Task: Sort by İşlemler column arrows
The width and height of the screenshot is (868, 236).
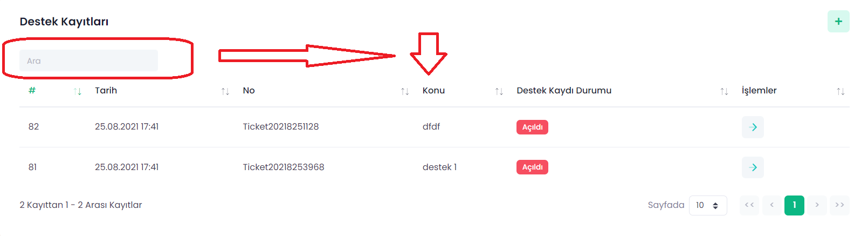Action: click(x=841, y=91)
